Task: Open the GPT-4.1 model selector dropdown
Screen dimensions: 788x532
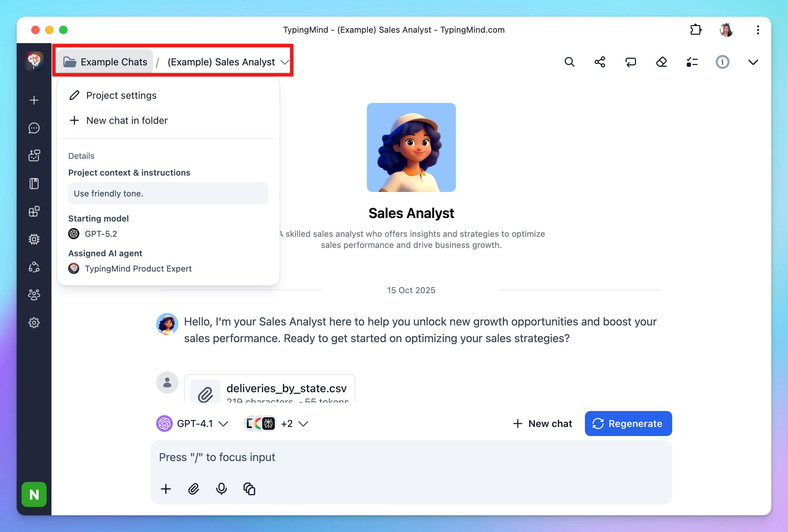Action: coord(192,424)
